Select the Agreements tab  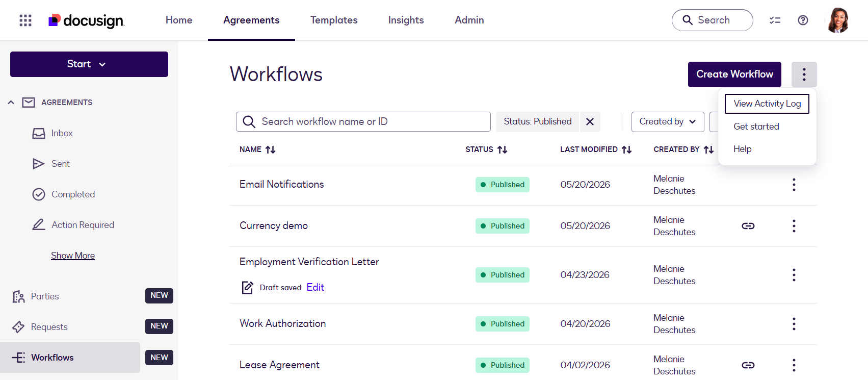(251, 20)
